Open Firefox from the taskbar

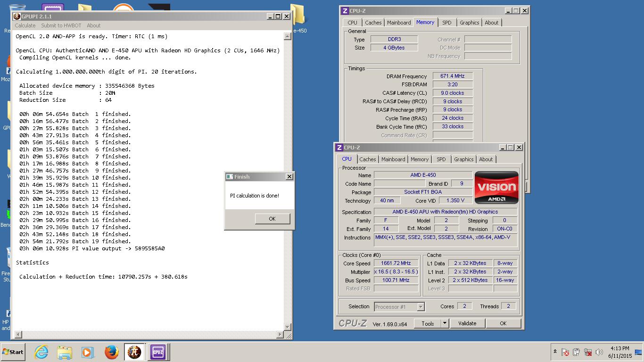[x=111, y=352]
